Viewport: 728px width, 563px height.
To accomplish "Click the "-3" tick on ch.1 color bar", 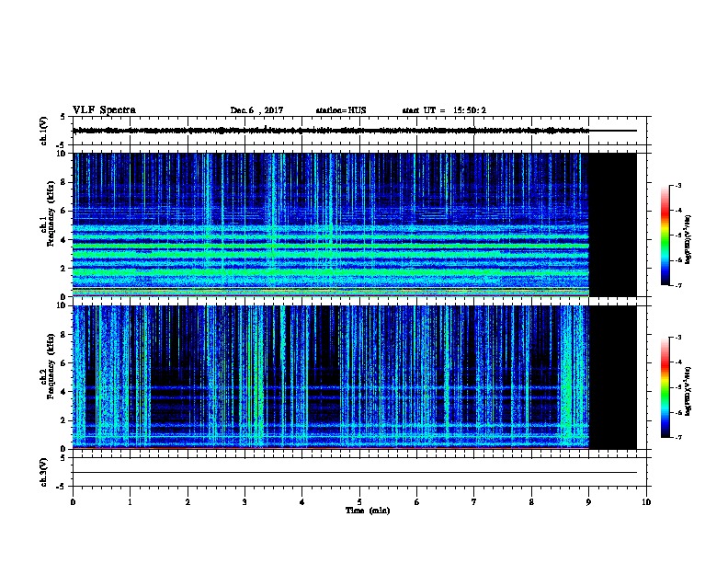I will (x=677, y=185).
